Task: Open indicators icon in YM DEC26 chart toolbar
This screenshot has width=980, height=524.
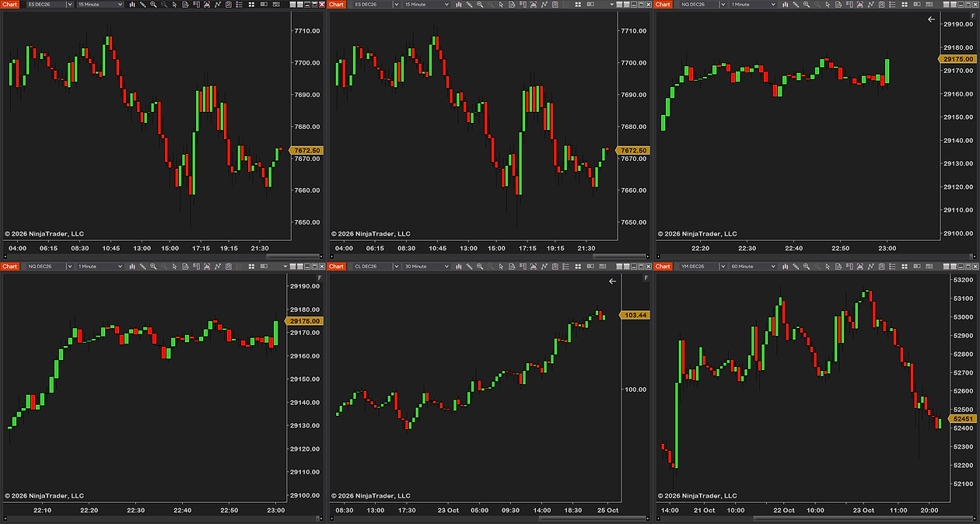Action: pos(870,266)
